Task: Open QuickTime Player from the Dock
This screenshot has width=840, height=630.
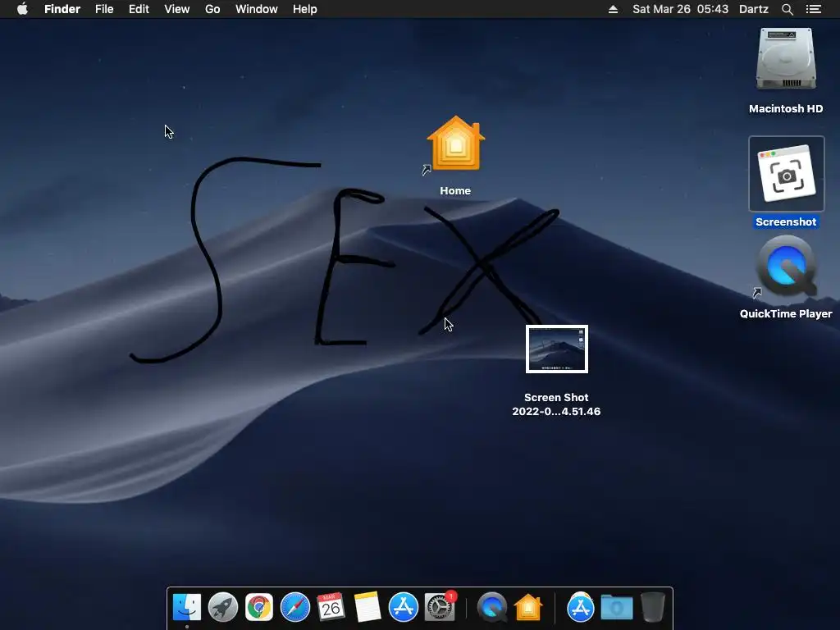Action: tap(492, 608)
